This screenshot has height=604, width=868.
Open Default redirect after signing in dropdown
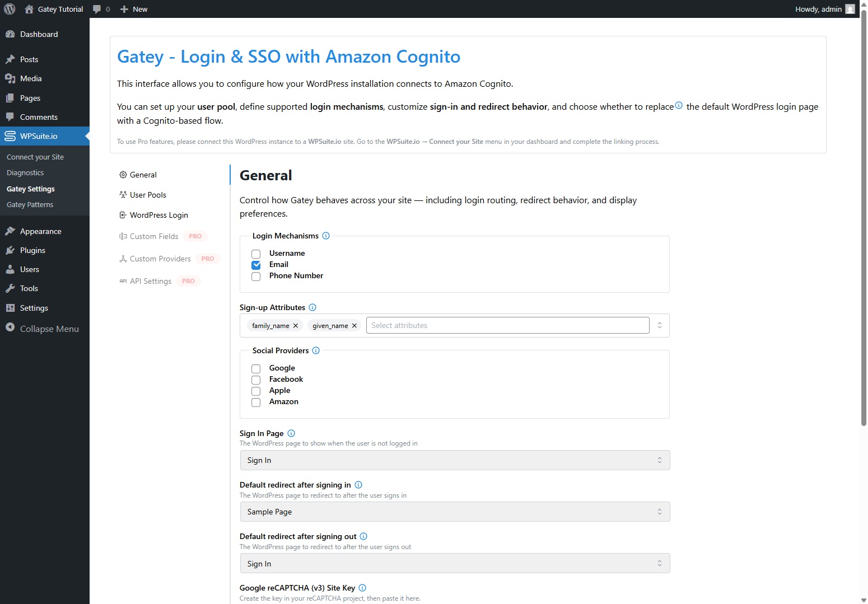[454, 512]
